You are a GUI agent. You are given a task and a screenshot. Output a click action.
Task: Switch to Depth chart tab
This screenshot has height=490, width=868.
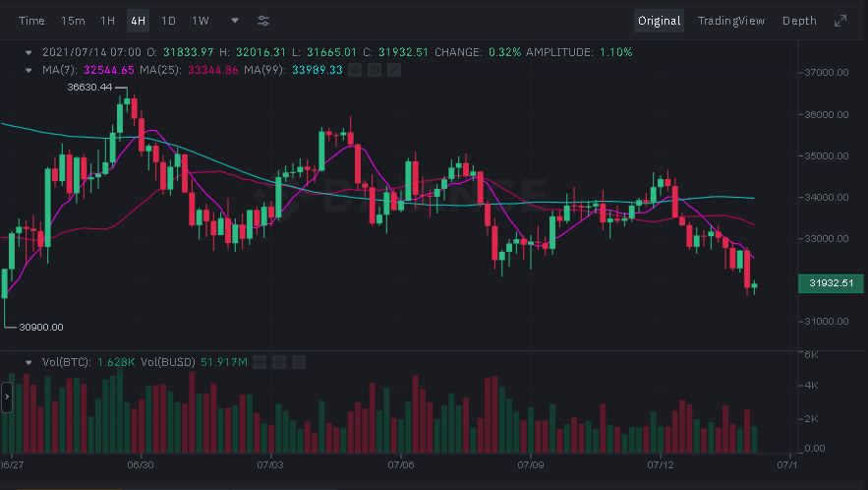pyautogui.click(x=798, y=21)
